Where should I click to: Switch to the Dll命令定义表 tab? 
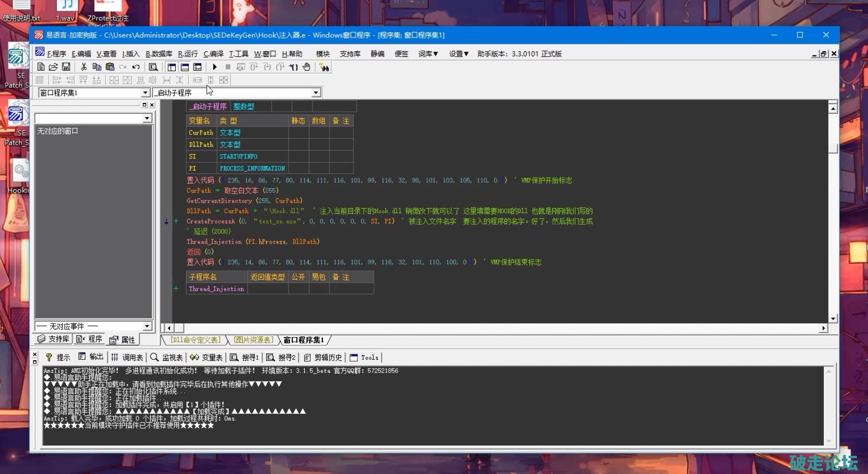196,340
